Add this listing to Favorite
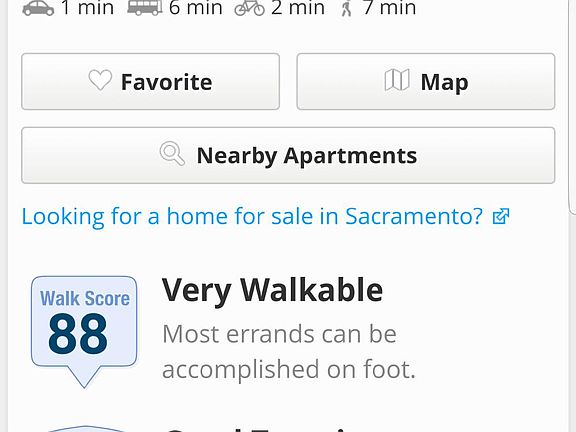 coord(151,82)
